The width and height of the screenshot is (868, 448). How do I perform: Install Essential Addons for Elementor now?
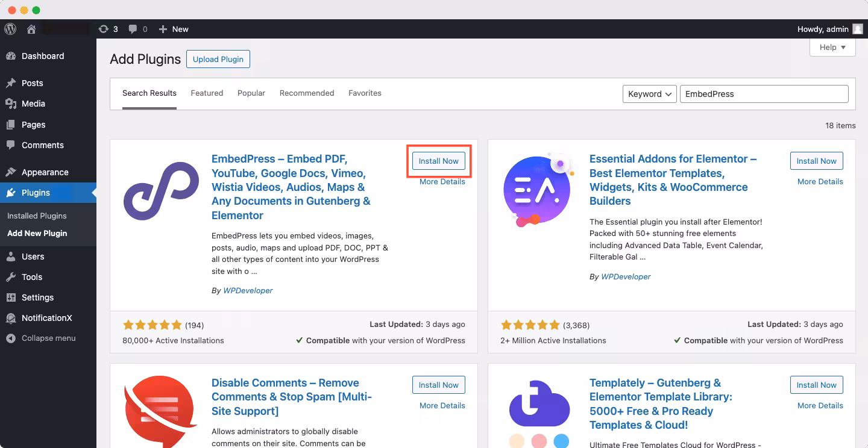point(817,161)
